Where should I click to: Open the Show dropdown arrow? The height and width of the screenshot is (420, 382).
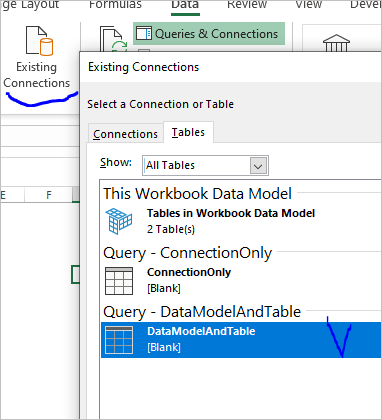click(258, 165)
